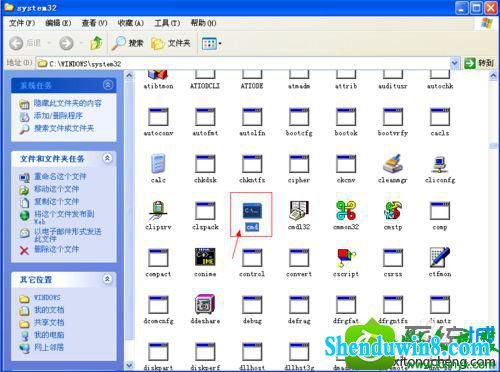Select the ddeshare icon
This screenshot has height=372, width=500.
pos(205,304)
